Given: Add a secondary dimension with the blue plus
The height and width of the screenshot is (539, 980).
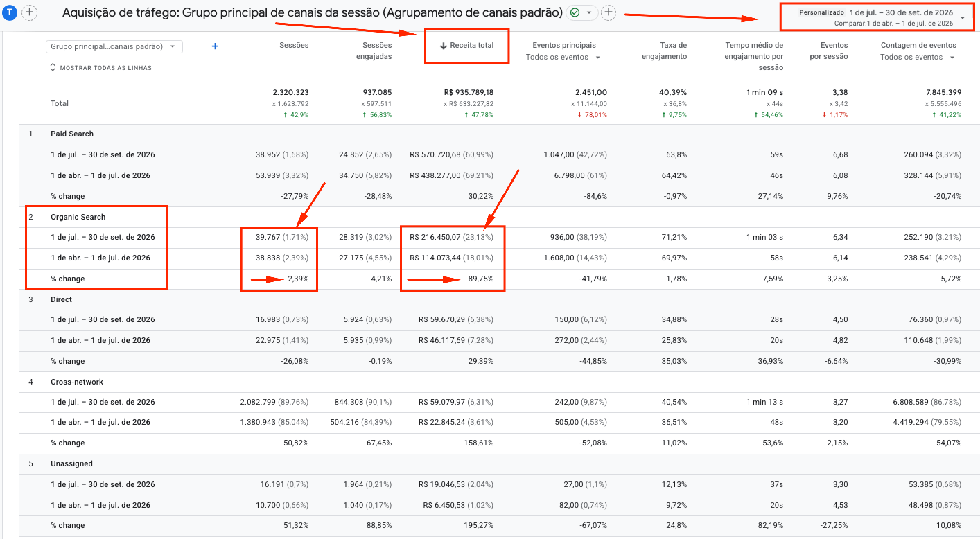Looking at the screenshot, I should click(215, 46).
